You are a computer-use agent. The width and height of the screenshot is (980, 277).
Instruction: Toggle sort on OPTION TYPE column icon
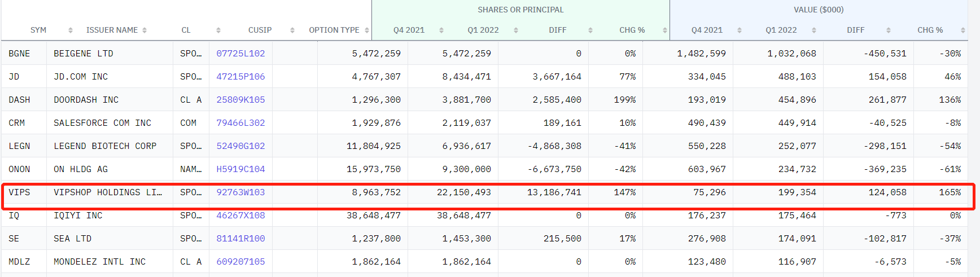pyautogui.click(x=367, y=30)
